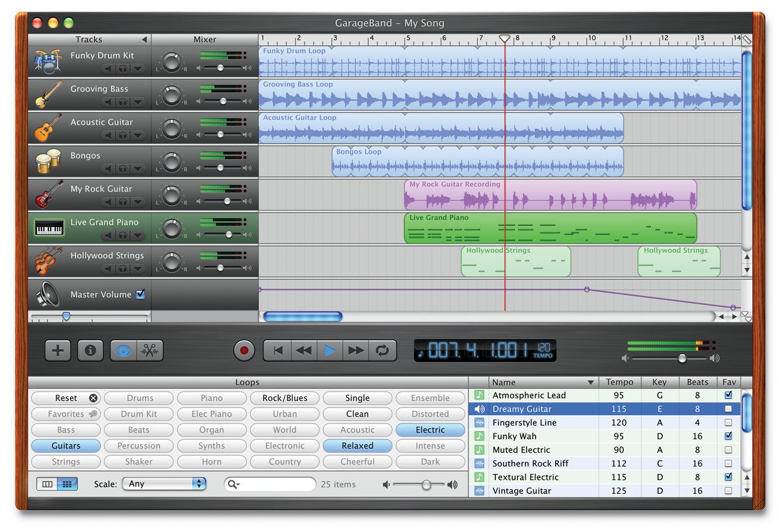
Task: Expand Funky Drum Kit track volume curve arrow
Action: click(x=138, y=68)
